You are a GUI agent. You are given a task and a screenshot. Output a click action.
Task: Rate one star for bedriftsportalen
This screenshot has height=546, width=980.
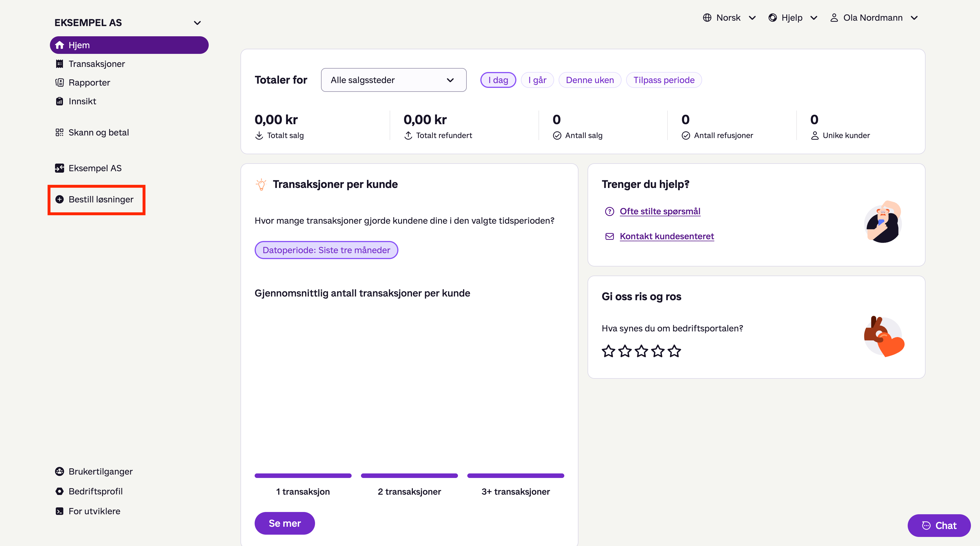point(608,351)
